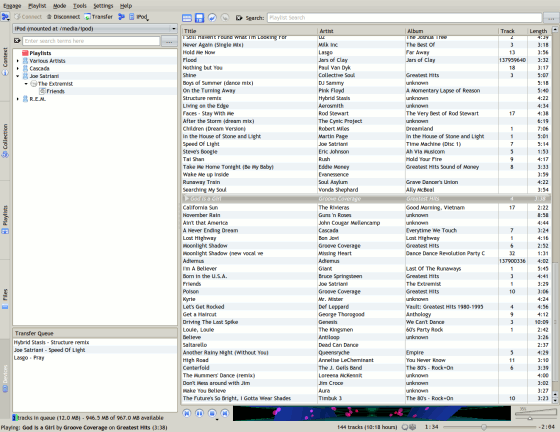Image resolution: width=560 pixels, height=432 pixels.
Task: Expand the Various Artists tree node
Action: point(18,61)
